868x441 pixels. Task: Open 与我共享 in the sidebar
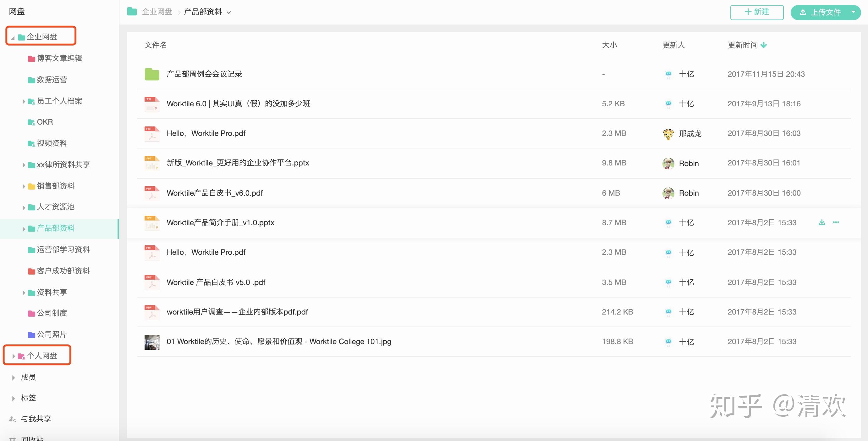[x=36, y=419]
